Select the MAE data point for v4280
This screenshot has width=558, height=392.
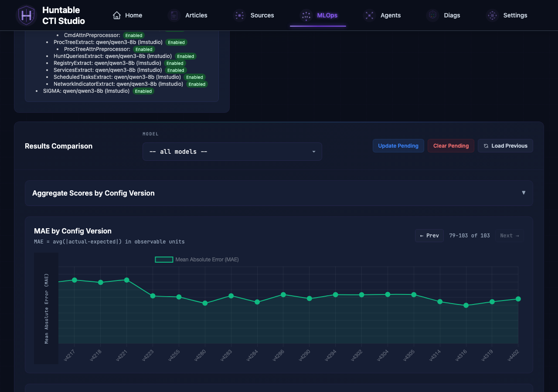[x=205, y=303]
